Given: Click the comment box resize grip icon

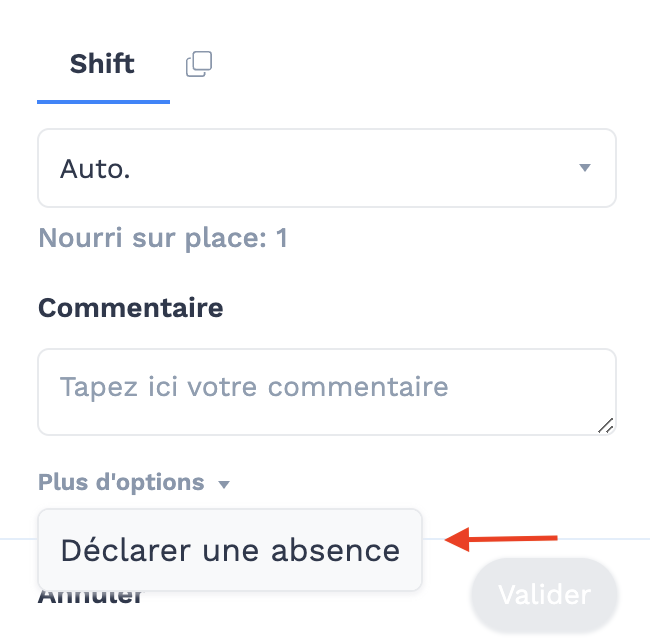Looking at the screenshot, I should click(x=606, y=426).
